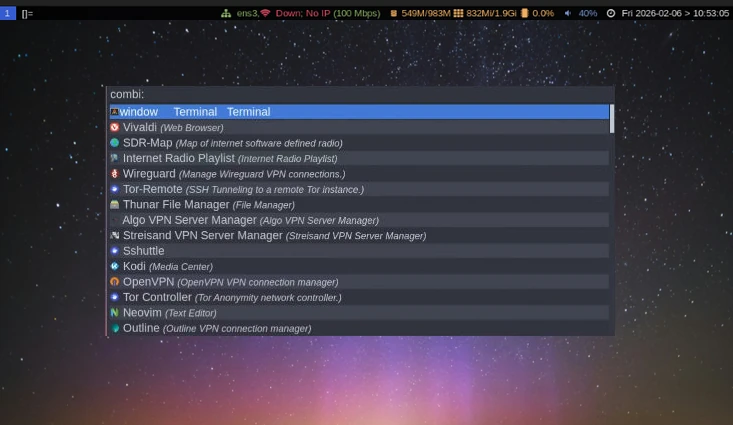Click the 40% volume value
This screenshot has width=733, height=425.
588,13
